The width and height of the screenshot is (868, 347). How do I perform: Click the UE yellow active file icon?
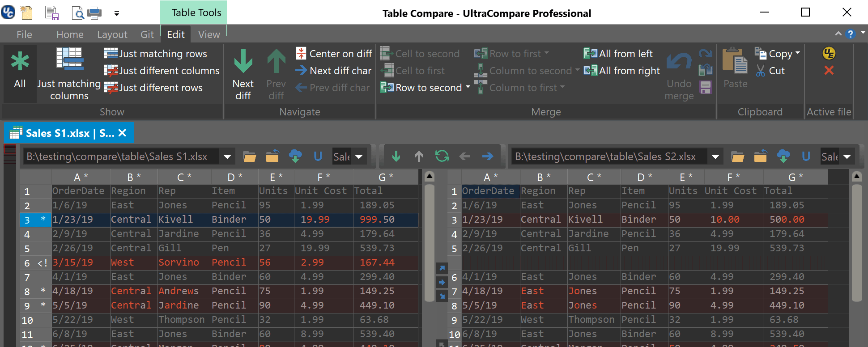tap(829, 53)
